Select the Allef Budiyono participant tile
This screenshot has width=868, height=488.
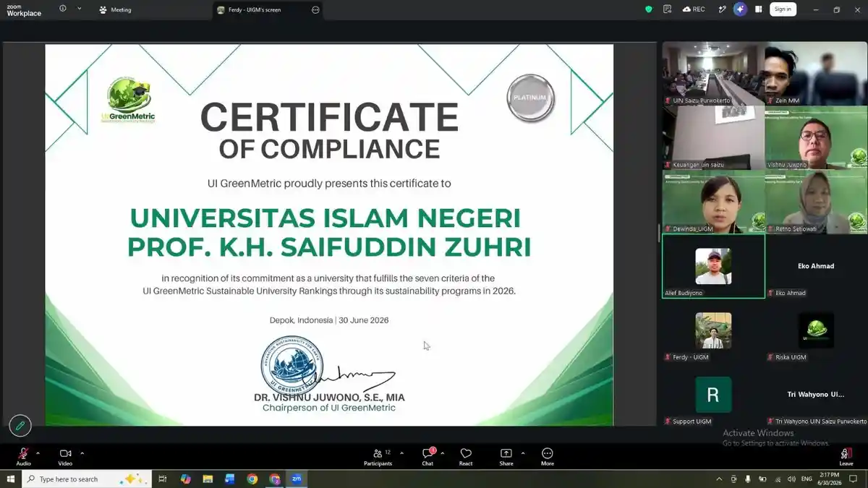(713, 266)
